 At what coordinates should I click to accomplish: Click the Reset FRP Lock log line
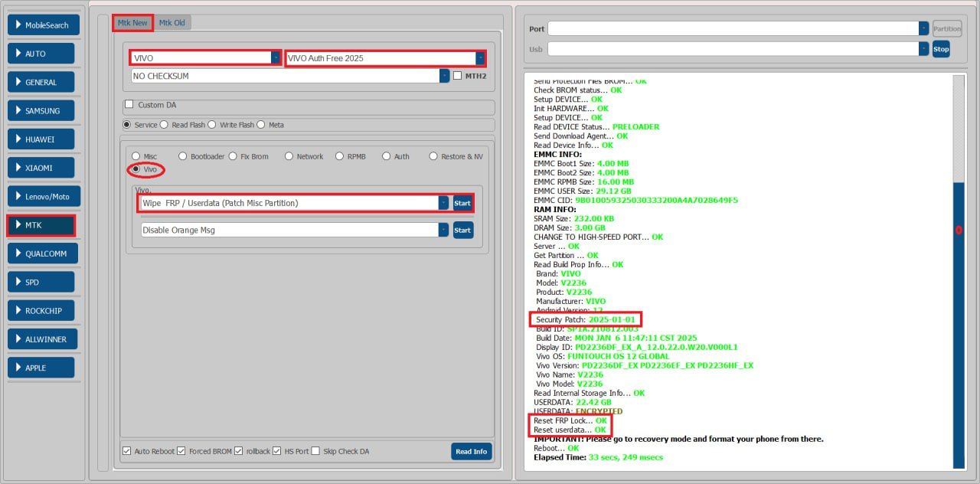click(570, 420)
